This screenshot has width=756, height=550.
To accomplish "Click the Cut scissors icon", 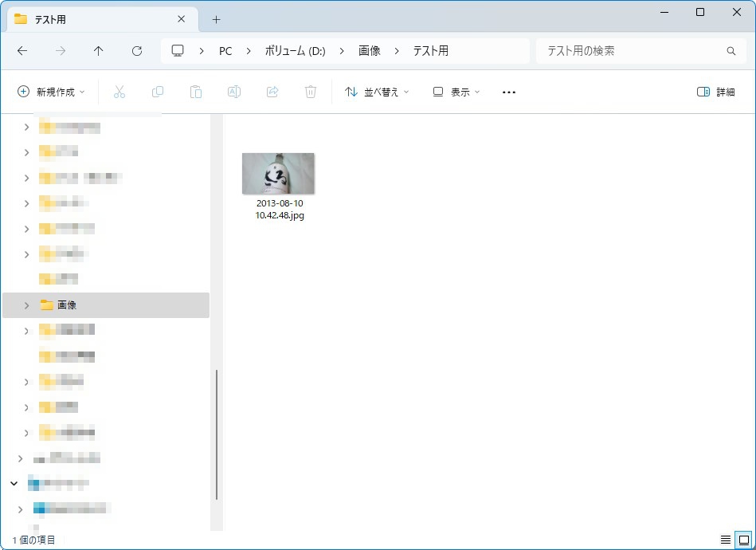I will [119, 92].
